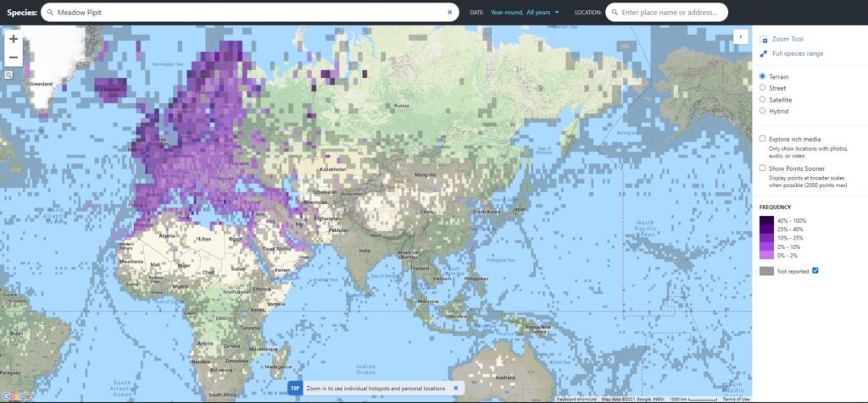868x403 pixels.
Task: Click the magnifier icon below the zoom buttons
Action: point(8,75)
